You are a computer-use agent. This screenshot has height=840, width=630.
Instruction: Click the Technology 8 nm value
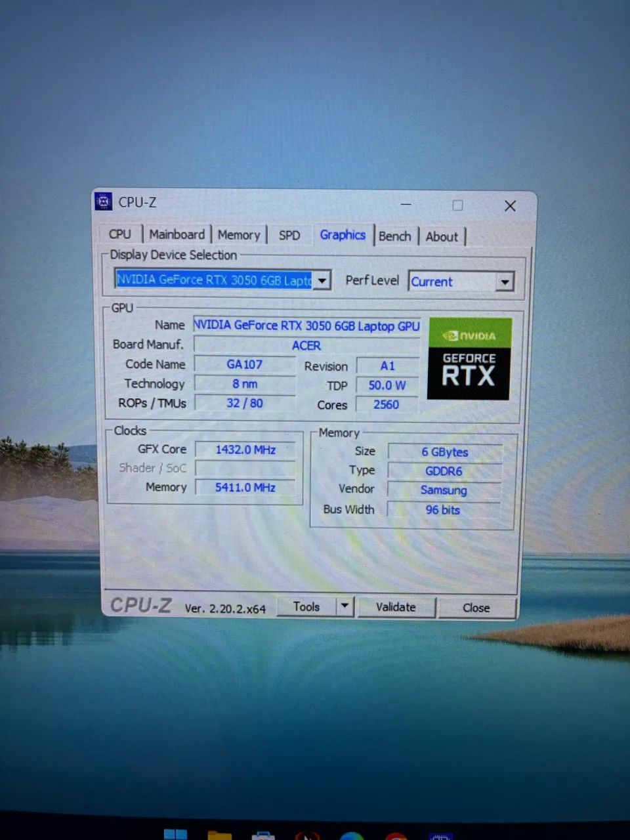click(245, 384)
